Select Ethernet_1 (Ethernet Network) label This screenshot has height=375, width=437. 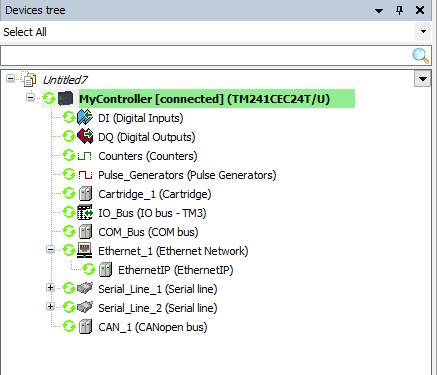(173, 251)
